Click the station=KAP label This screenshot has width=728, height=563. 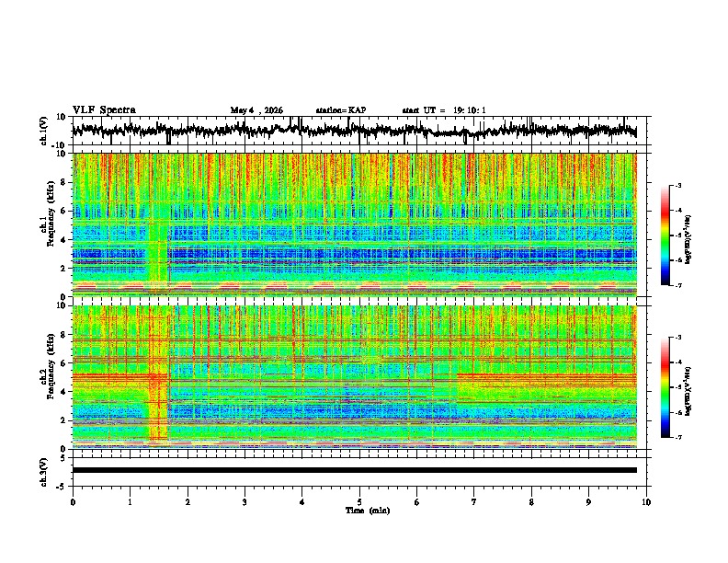coord(341,110)
